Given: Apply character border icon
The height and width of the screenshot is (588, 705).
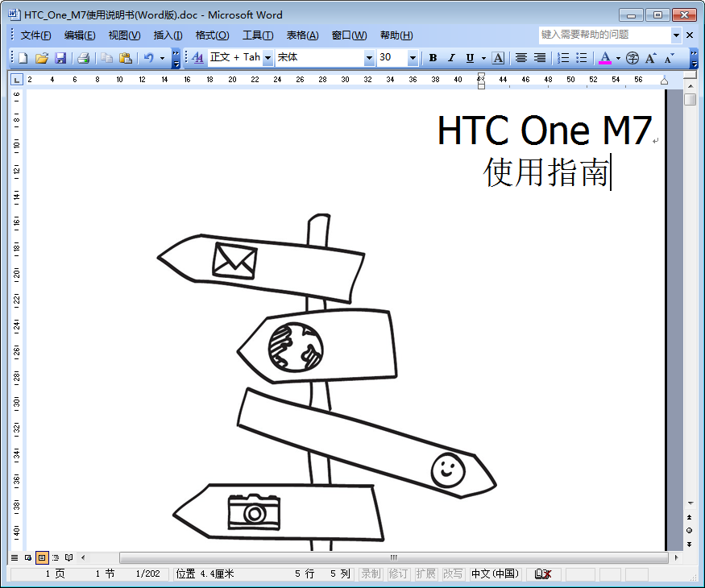Looking at the screenshot, I should (x=498, y=58).
